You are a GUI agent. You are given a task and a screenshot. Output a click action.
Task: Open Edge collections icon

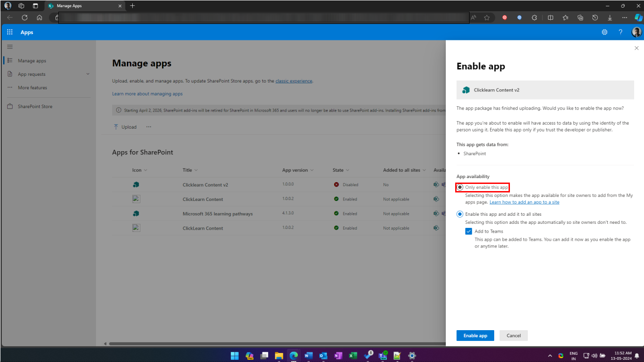click(x=580, y=17)
